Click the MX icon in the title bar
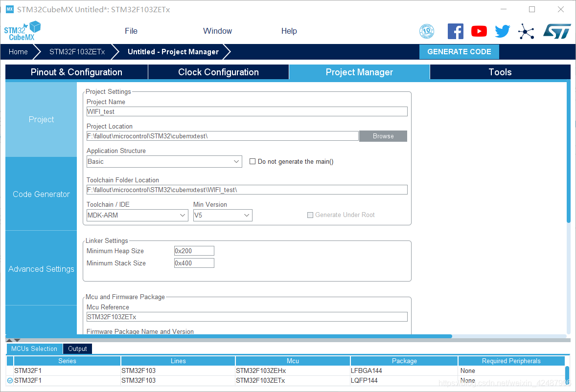Image resolution: width=576 pixels, height=392 pixels. tap(10, 9)
